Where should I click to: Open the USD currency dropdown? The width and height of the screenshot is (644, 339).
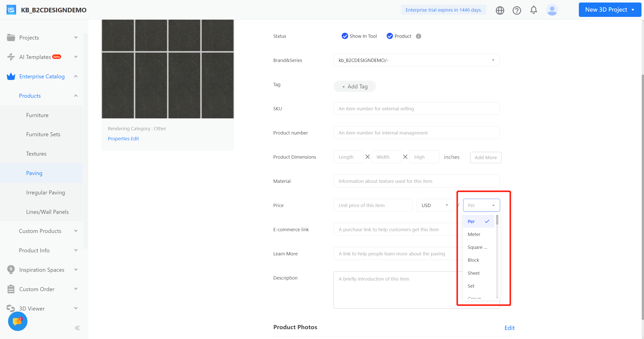[435, 205]
